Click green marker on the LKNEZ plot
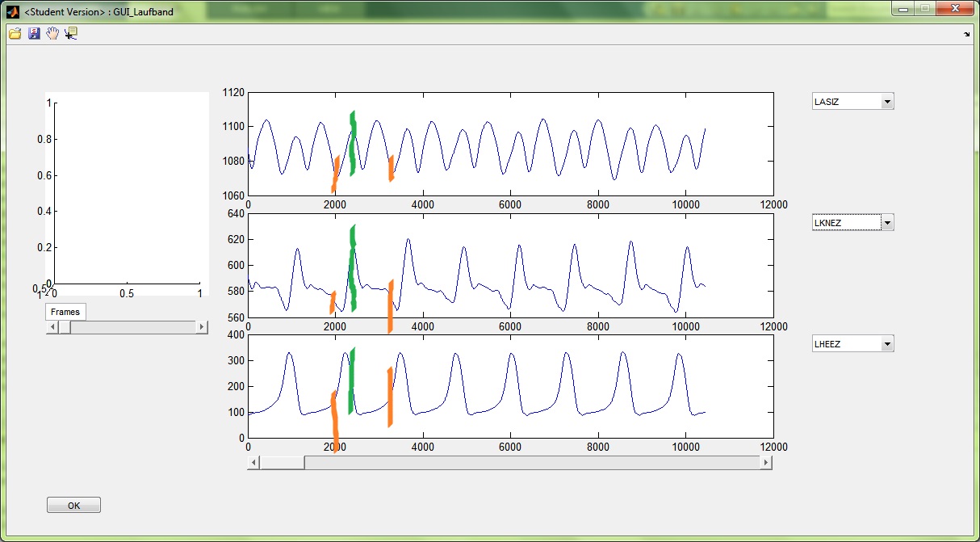The height and width of the screenshot is (542, 980). click(353, 268)
